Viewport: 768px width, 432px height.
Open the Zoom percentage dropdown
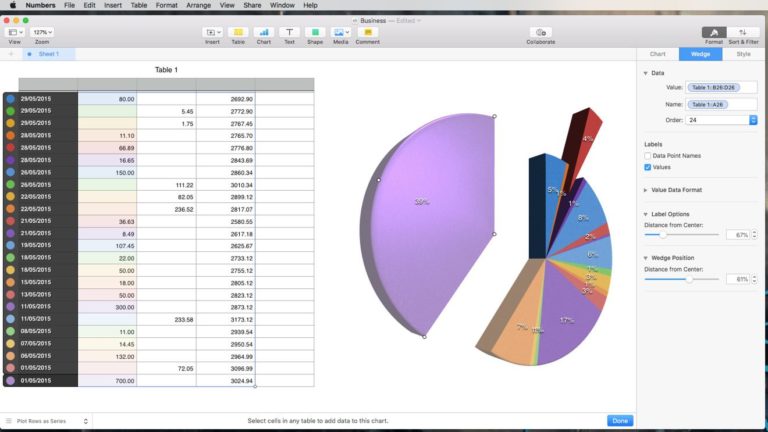[x=42, y=32]
